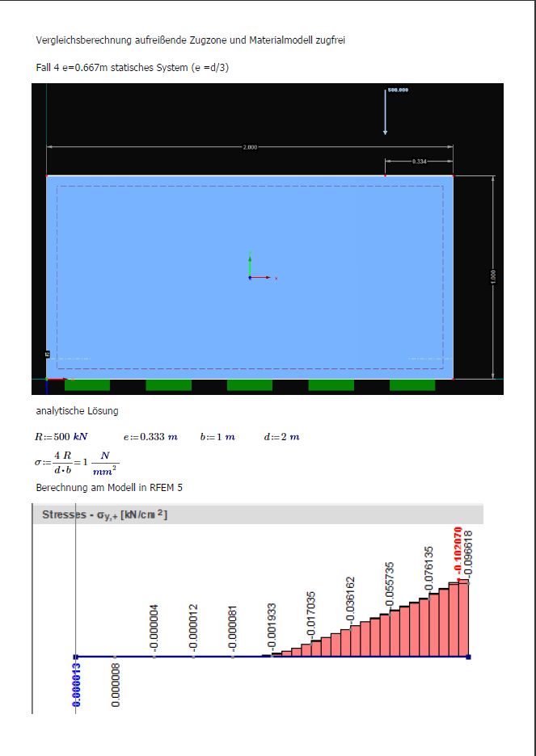The width and height of the screenshot is (536, 756).
Task: Click the heading starting with Vergleichsberechnung aufreißende Zugzone
Action: [x=190, y=40]
